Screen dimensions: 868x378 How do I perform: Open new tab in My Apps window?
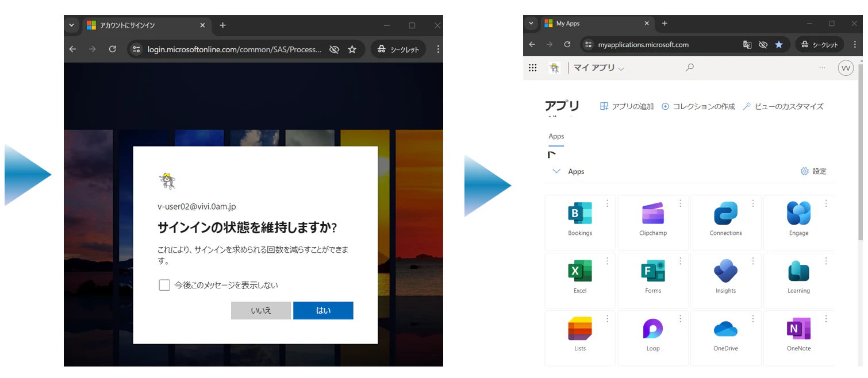(x=665, y=24)
